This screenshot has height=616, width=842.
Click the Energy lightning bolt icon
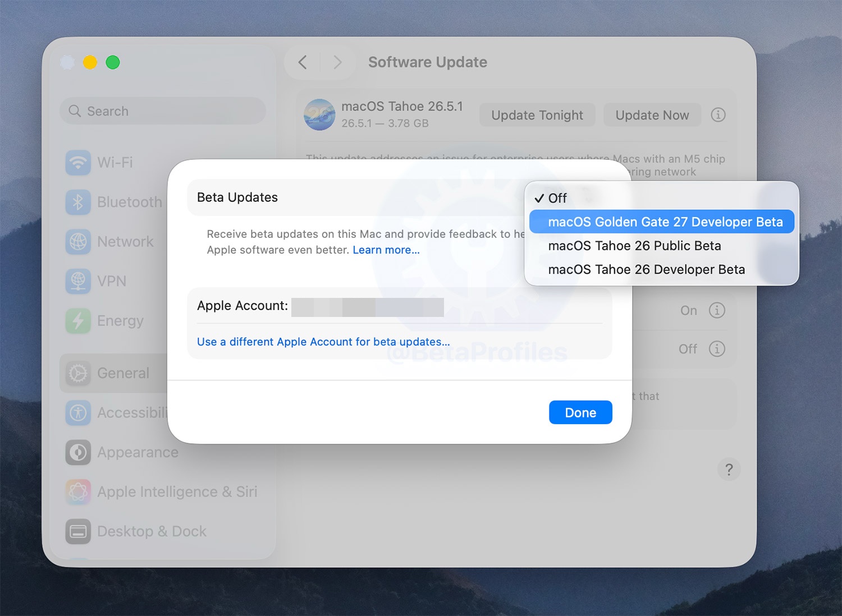coord(78,321)
